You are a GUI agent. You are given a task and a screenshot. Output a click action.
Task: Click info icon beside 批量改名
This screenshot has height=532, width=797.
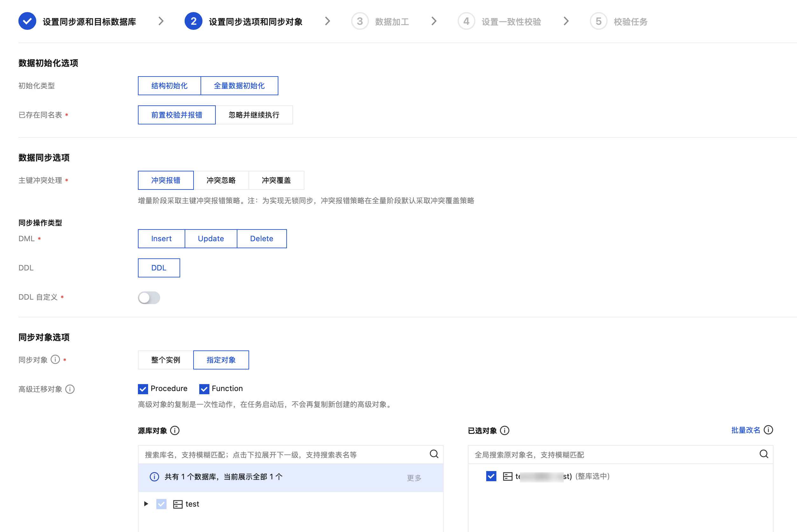pyautogui.click(x=768, y=430)
